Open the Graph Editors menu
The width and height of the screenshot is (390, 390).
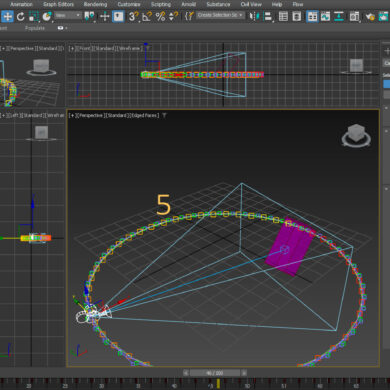(58, 4)
